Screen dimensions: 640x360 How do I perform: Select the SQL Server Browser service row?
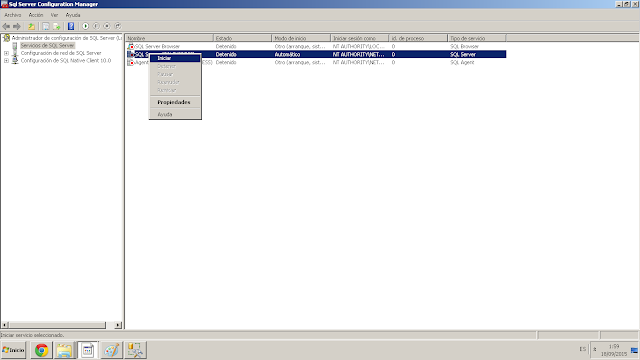click(316, 47)
